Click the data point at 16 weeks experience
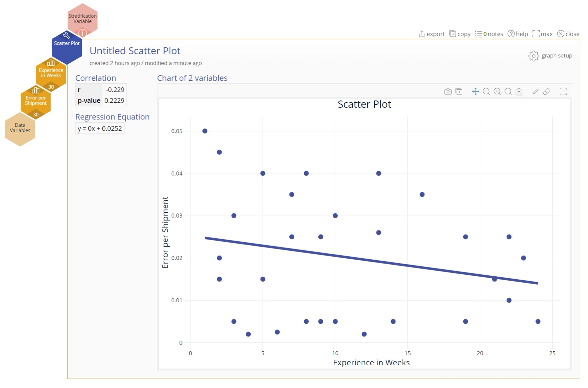Screen dimensions: 588x388 click(422, 195)
